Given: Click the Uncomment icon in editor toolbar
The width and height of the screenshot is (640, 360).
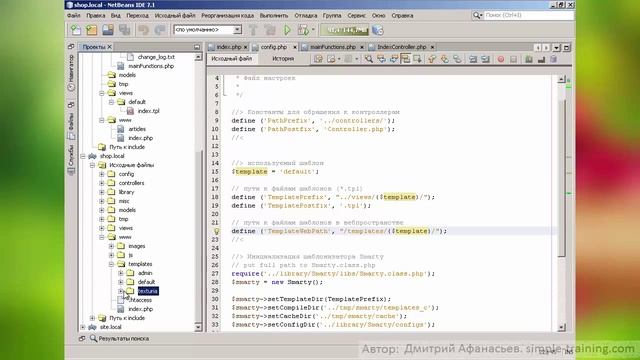Looking at the screenshot, I should (x=541, y=59).
